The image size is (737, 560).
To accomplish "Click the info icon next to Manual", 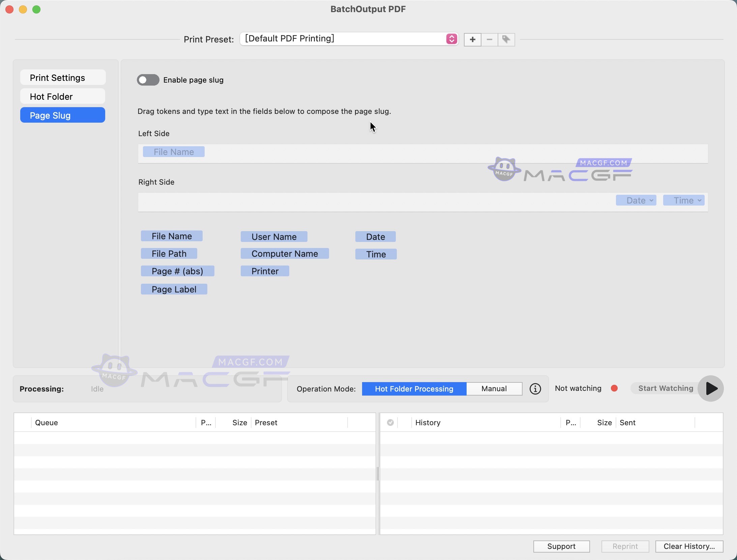I will 535,388.
